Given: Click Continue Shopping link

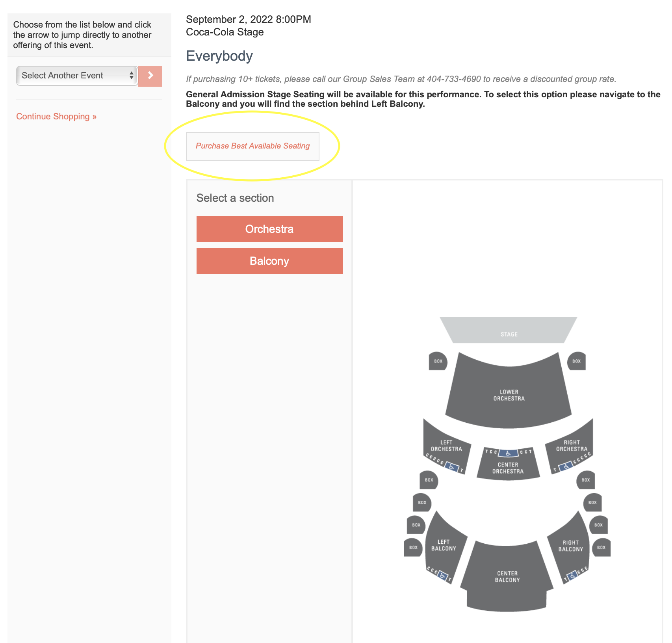Looking at the screenshot, I should tap(56, 117).
